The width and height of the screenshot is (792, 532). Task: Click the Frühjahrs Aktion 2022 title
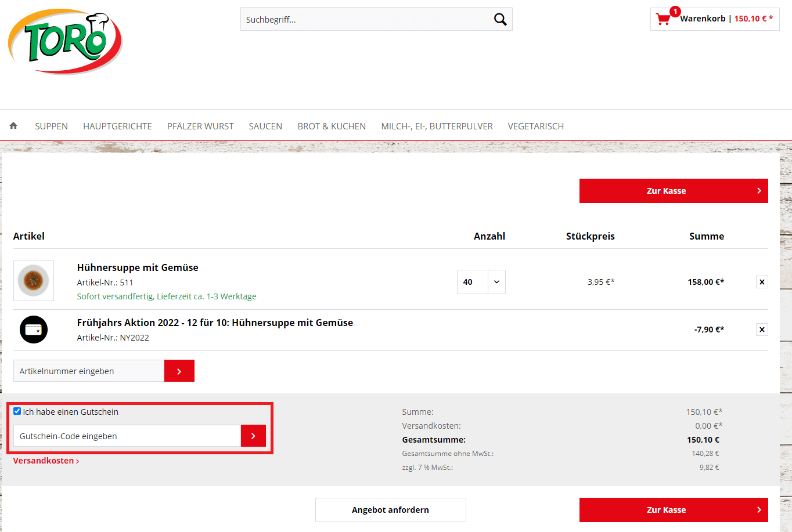(215, 323)
